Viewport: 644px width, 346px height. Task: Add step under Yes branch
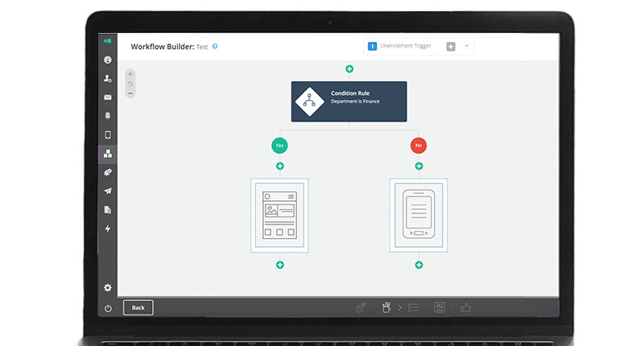tap(280, 167)
